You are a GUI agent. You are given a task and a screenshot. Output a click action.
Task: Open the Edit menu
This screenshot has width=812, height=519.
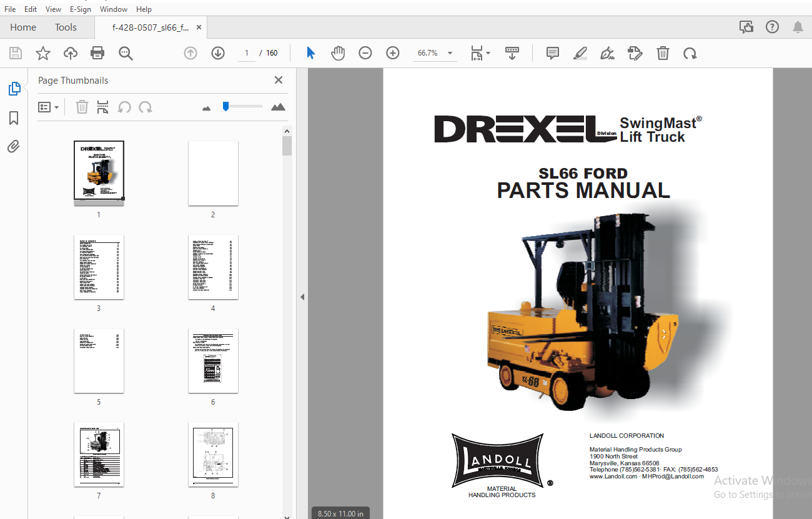coord(31,9)
